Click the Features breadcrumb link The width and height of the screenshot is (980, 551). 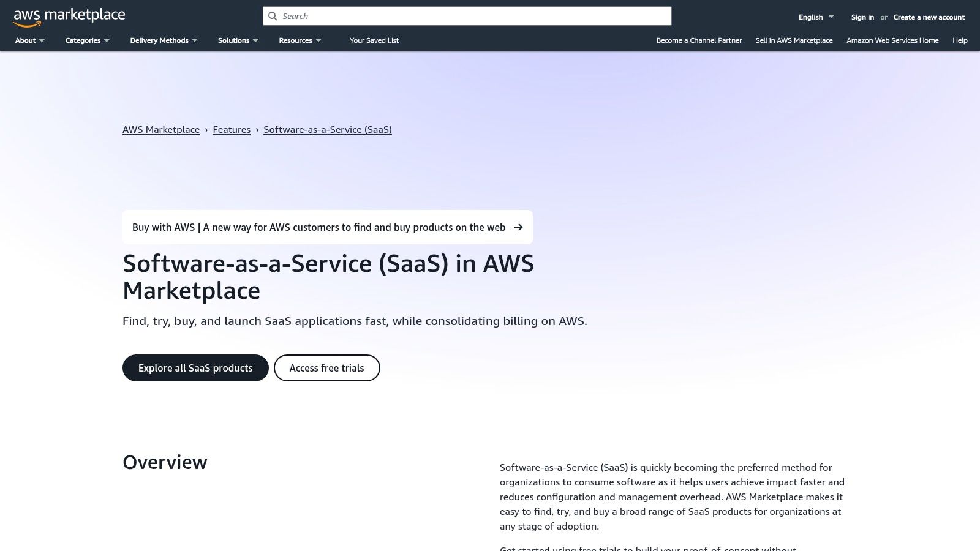(232, 129)
